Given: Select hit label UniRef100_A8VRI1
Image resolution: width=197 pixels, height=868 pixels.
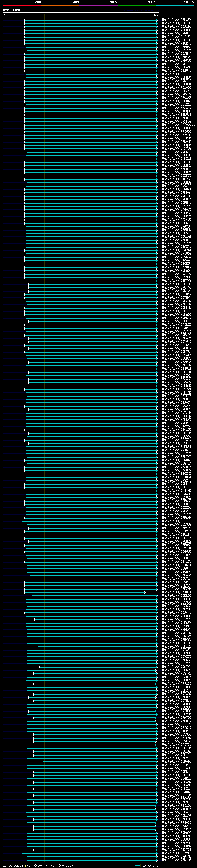Looking at the screenshot, I should tap(177, 582).
